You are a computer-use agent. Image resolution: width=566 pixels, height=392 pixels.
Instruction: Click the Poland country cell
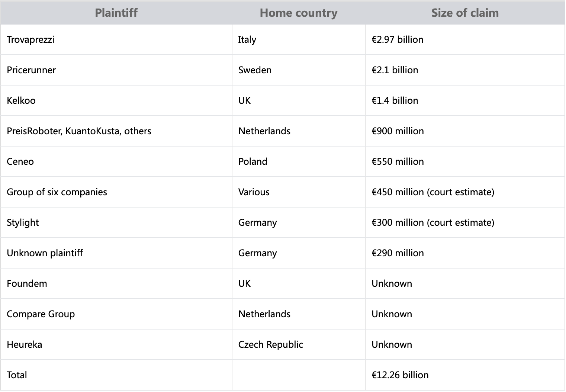pyautogui.click(x=299, y=162)
